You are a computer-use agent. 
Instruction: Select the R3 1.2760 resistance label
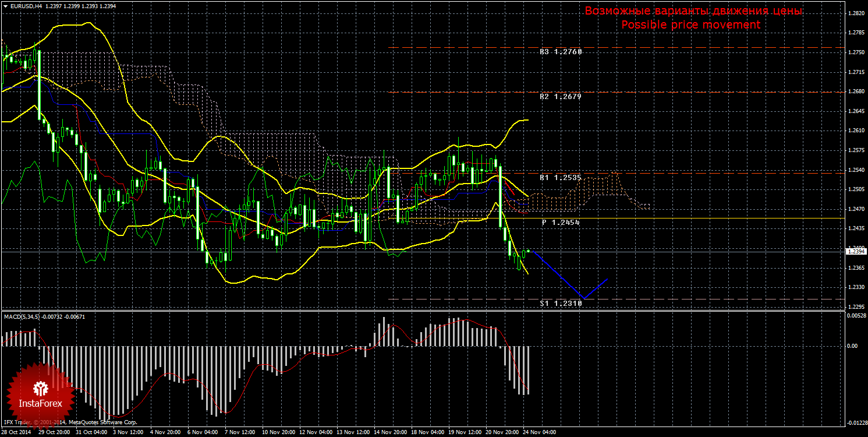pyautogui.click(x=561, y=52)
